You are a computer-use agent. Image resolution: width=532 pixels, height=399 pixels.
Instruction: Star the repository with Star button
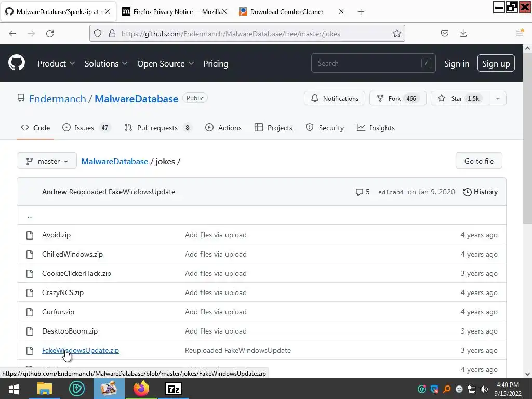click(x=460, y=98)
